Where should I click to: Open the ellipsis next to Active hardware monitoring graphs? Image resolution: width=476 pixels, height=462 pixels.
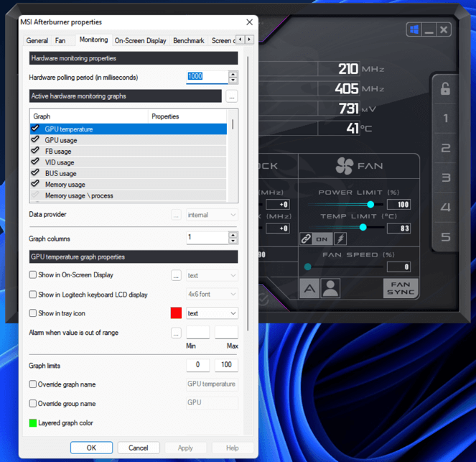(232, 96)
